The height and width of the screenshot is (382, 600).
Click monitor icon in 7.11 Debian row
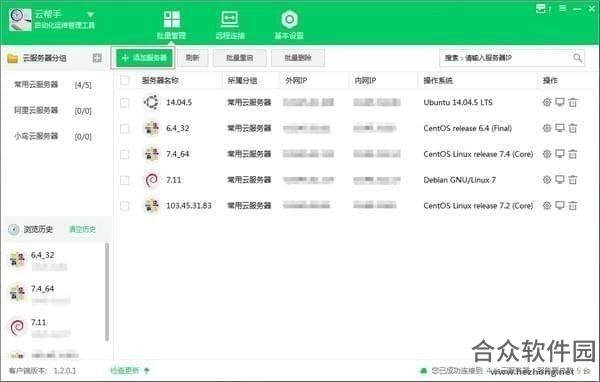(560, 180)
